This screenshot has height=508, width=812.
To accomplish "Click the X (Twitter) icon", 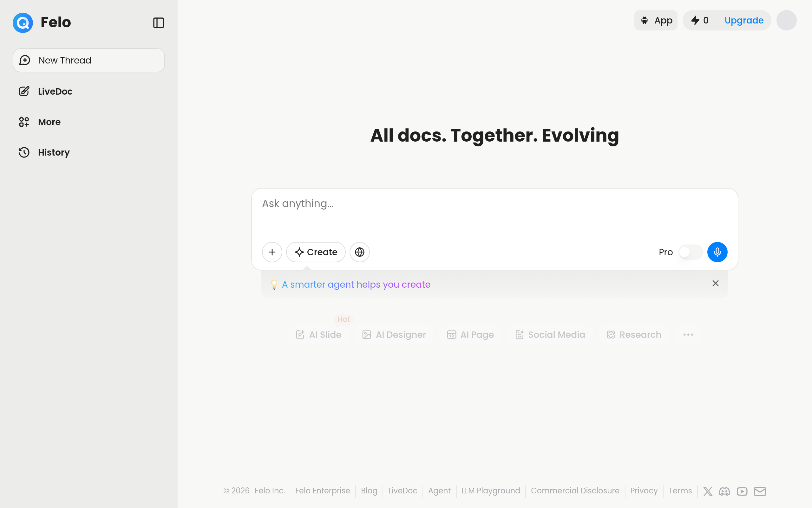I will pos(708,491).
